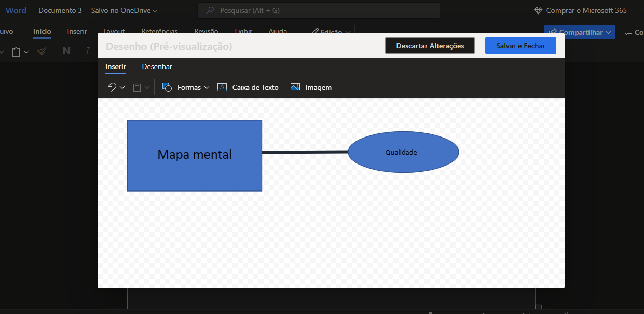Open the Referências ribbon tab
644x314 pixels.
159,31
